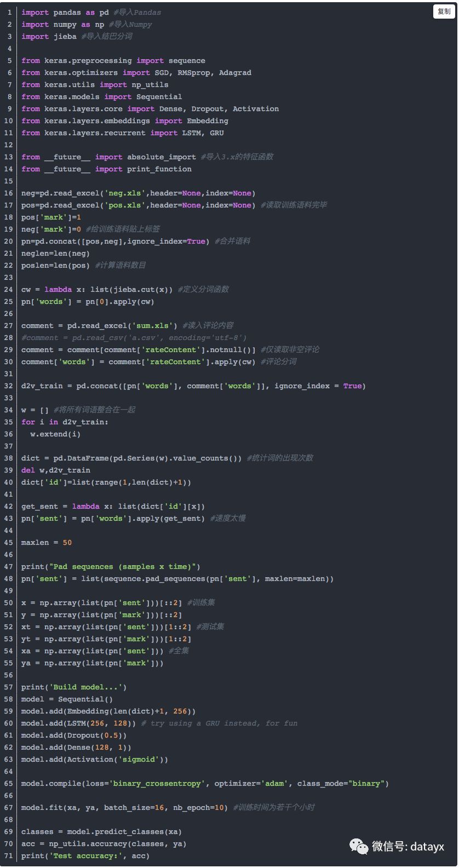
Task: Click the WeChat logo icon watermark
Action: tap(359, 846)
